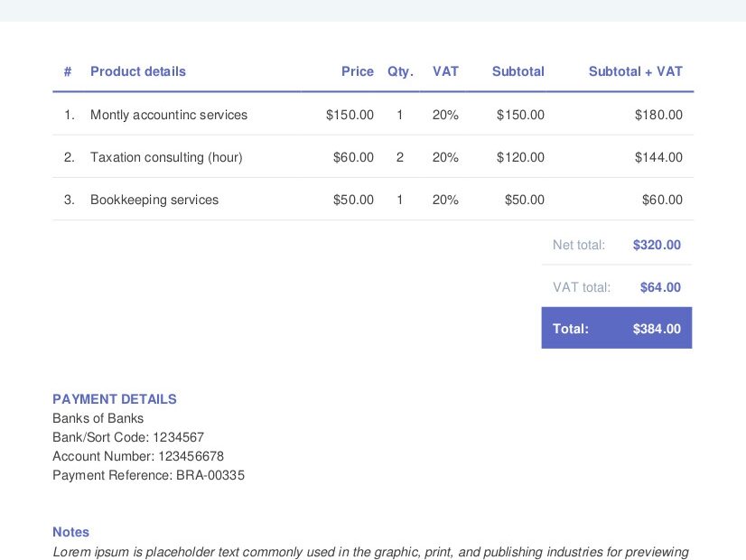Click the Notes section heading
Viewport: 746px width, 560px height.
(x=70, y=532)
